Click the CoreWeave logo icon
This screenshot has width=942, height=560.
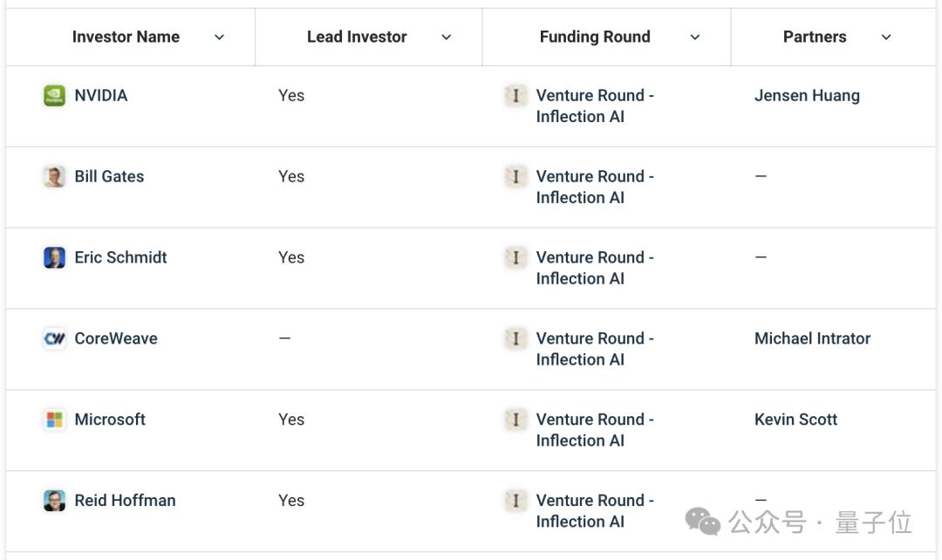(x=54, y=338)
